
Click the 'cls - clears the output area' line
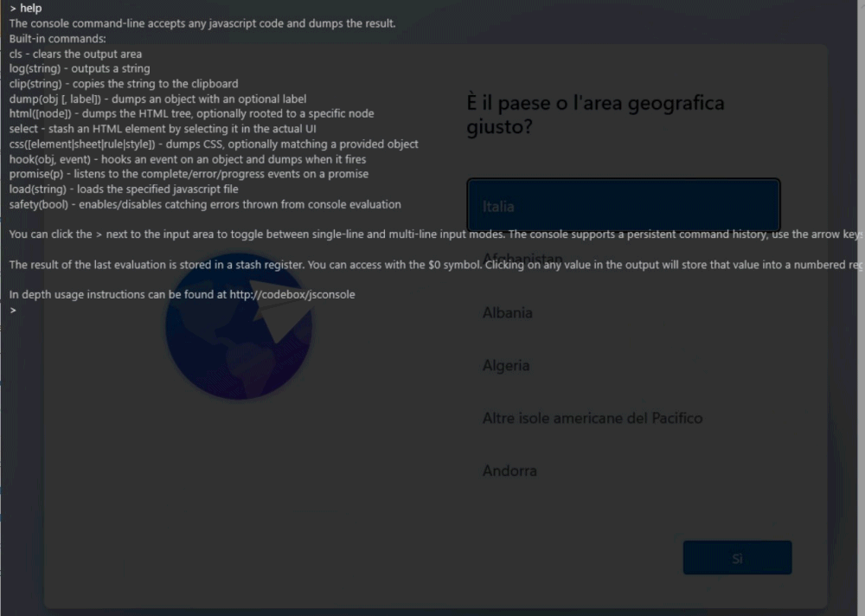pos(75,54)
